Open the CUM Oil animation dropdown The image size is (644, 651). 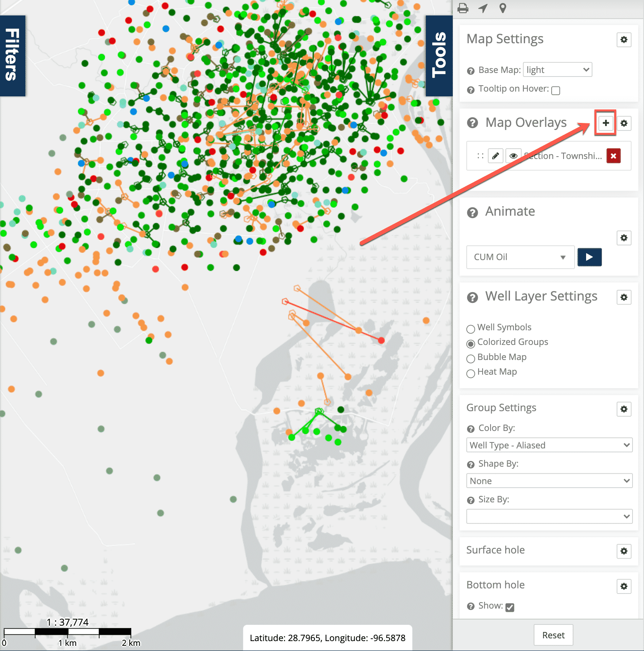[520, 257]
